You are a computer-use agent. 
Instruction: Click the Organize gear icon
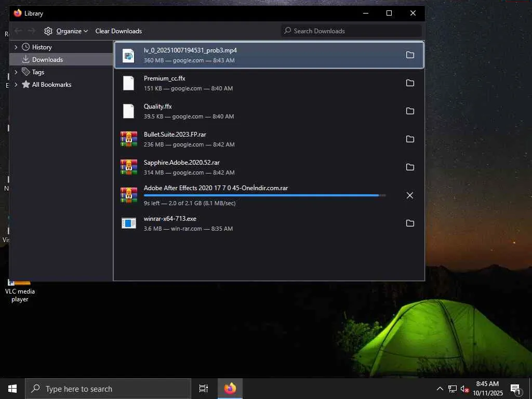pyautogui.click(x=48, y=31)
